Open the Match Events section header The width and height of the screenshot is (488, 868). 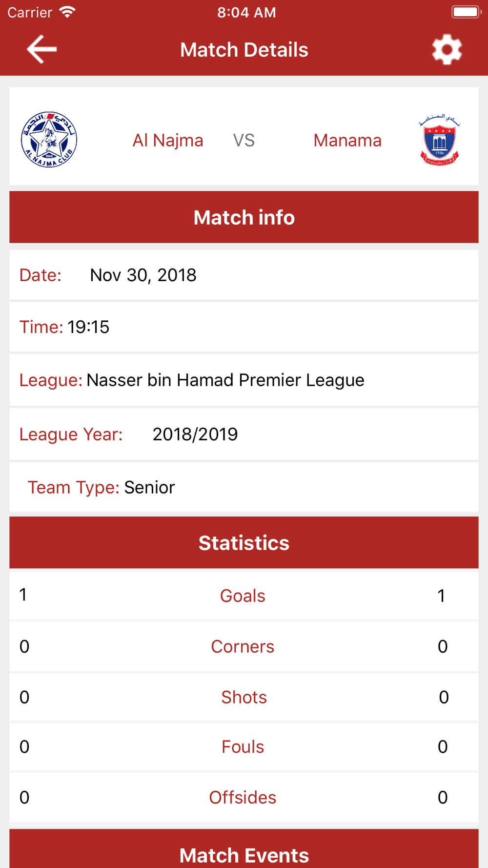(244, 848)
